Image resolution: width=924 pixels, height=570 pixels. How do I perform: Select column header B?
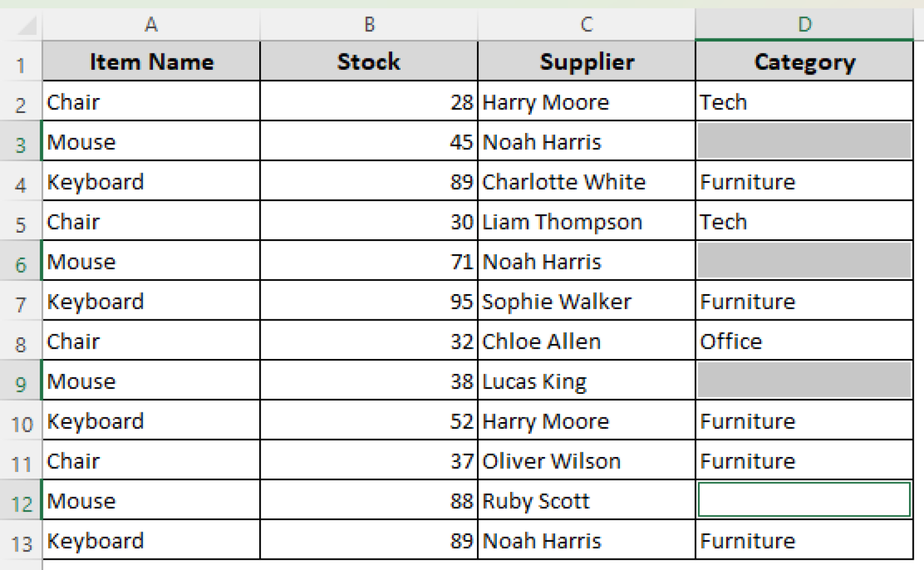click(x=368, y=25)
